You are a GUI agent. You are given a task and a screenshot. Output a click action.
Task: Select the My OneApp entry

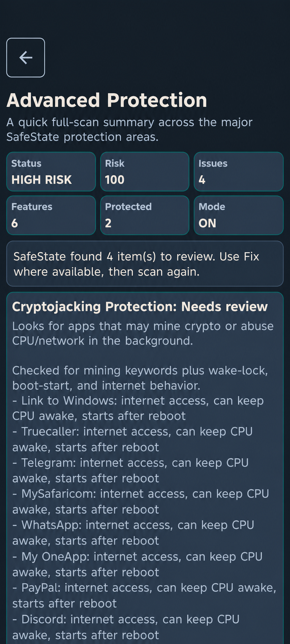coord(137,564)
